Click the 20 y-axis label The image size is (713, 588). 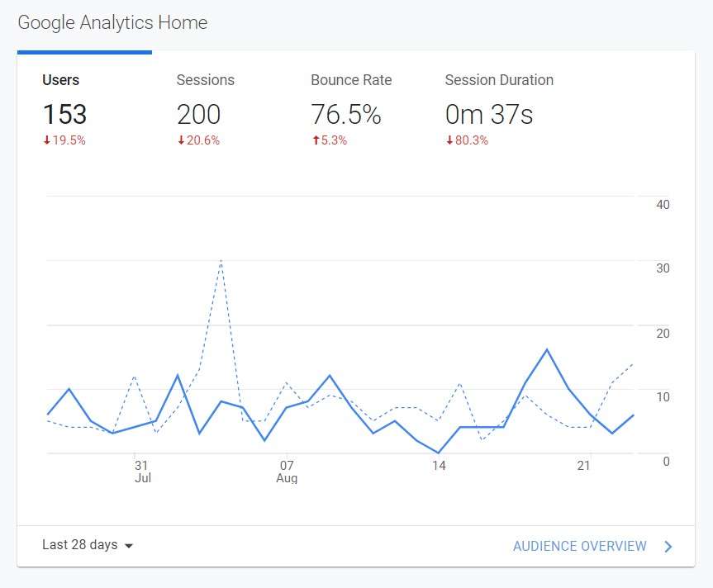[x=663, y=334]
